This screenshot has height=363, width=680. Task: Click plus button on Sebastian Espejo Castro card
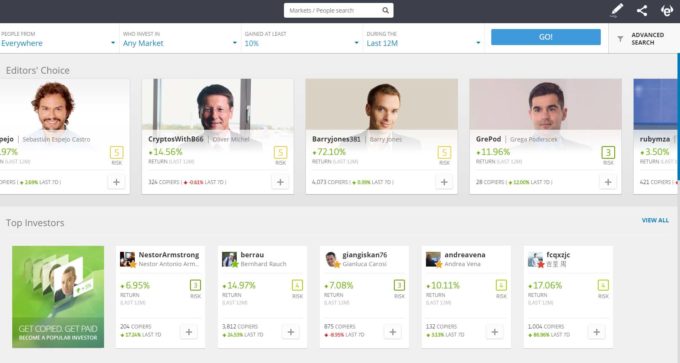click(116, 182)
